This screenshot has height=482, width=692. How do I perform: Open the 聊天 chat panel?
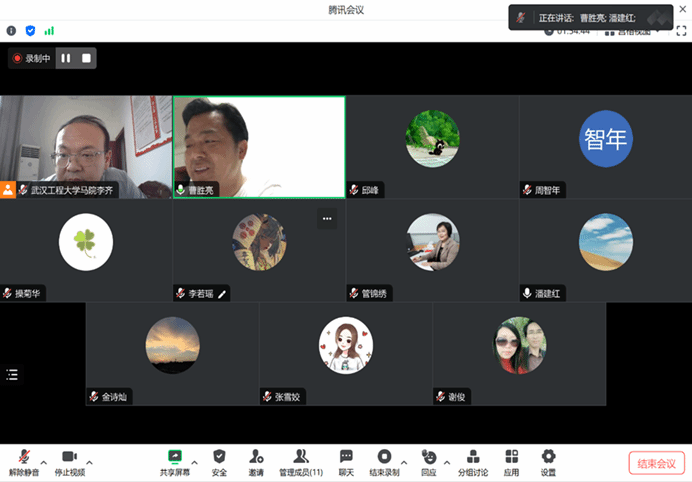[x=346, y=461]
